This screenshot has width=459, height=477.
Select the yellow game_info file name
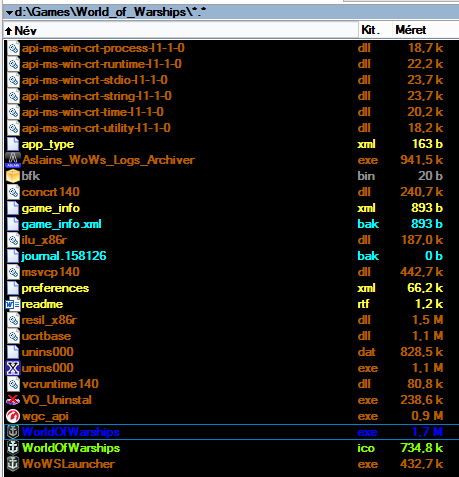[x=51, y=209]
